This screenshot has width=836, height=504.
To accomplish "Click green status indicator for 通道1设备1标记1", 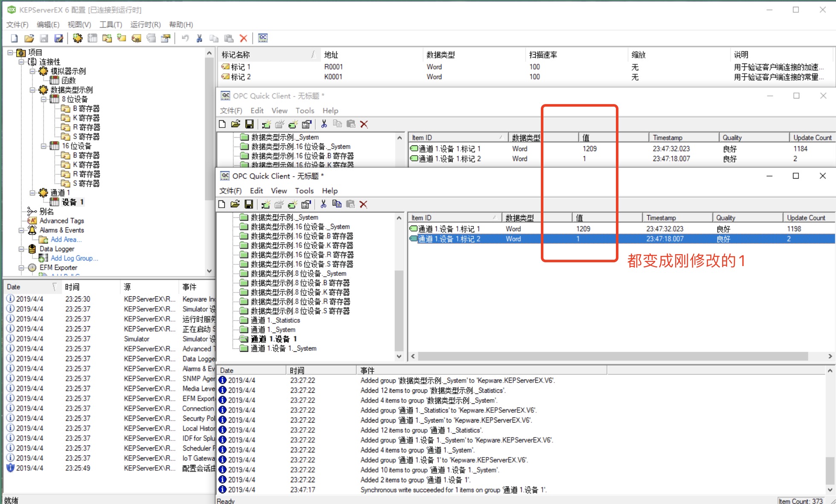I will pos(415,229).
